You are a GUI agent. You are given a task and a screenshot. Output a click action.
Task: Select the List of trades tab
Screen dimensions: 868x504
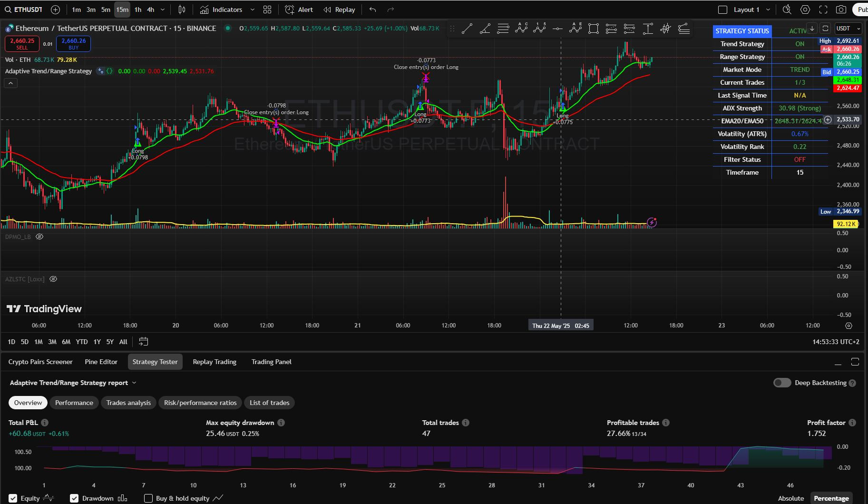[270, 403]
